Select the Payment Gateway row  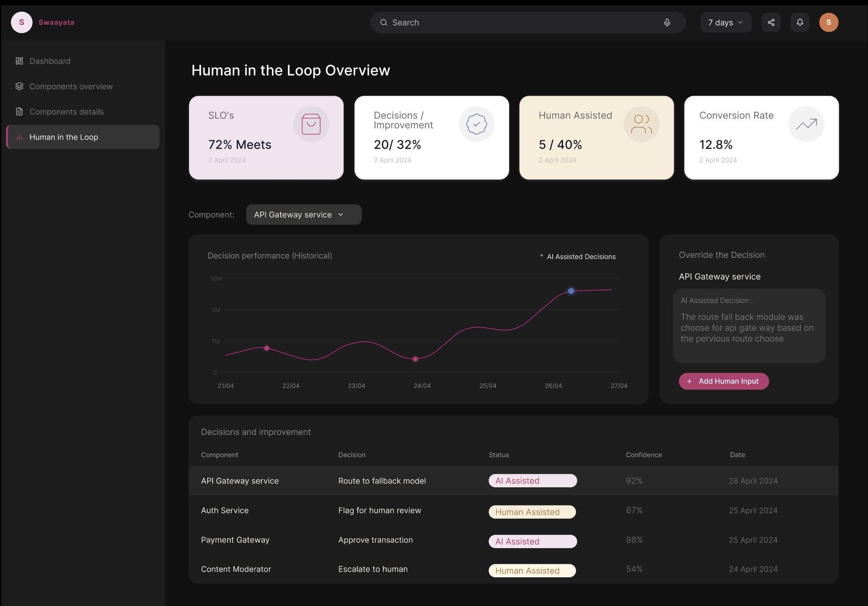(514, 540)
